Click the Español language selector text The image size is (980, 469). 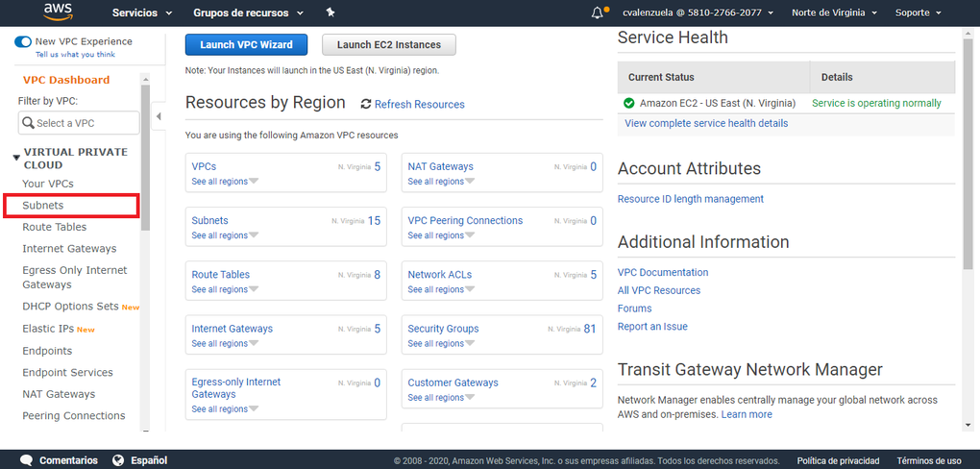[149, 461]
